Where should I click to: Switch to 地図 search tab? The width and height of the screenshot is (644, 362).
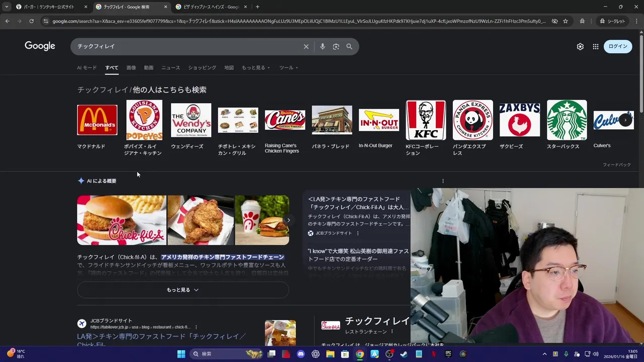[229, 67]
